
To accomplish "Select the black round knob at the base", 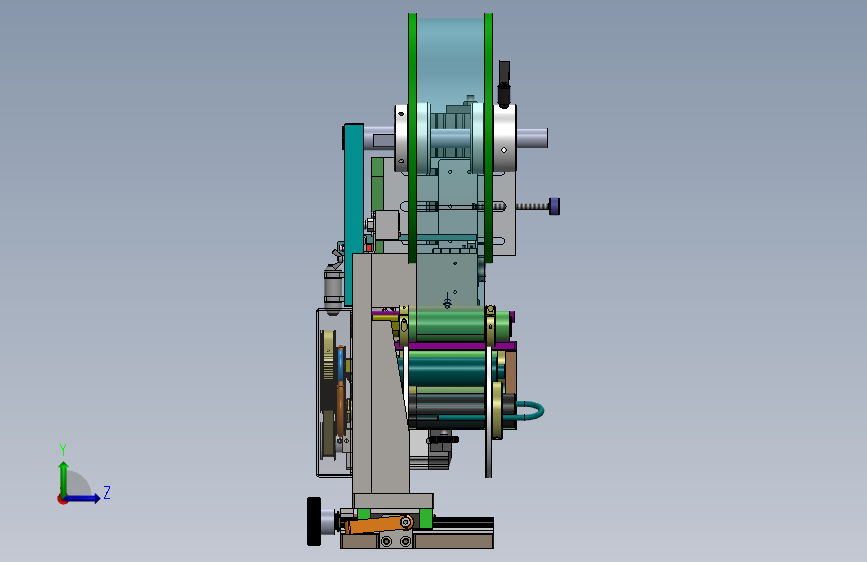I will click(x=314, y=522).
